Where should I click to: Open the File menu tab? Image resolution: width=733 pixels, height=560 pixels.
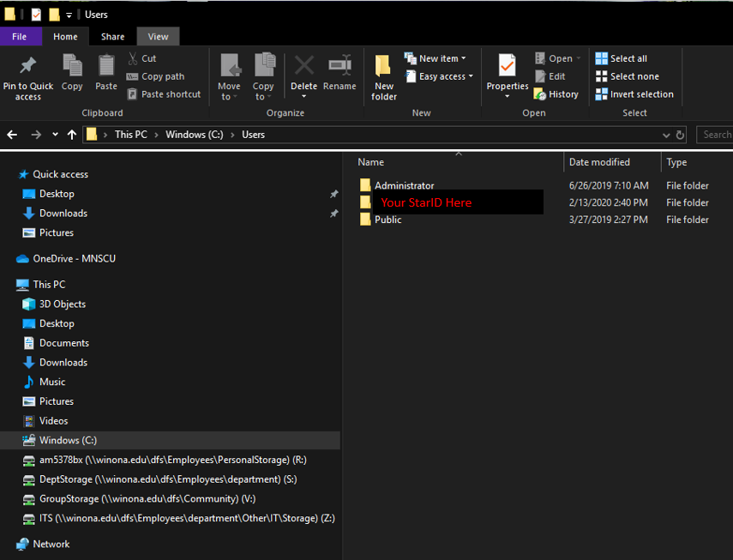point(19,37)
